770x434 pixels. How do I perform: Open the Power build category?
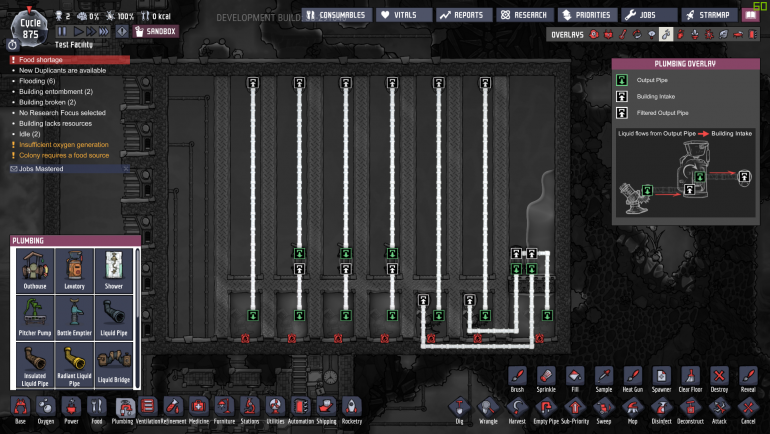(71, 410)
